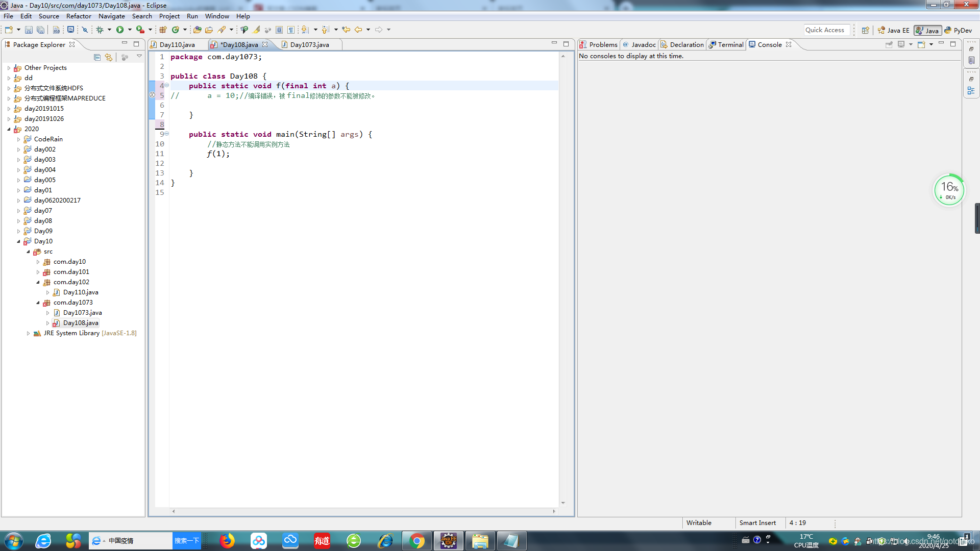Switch to the Day1073.java editor tab
The width and height of the screenshot is (980, 551).
coord(309,44)
